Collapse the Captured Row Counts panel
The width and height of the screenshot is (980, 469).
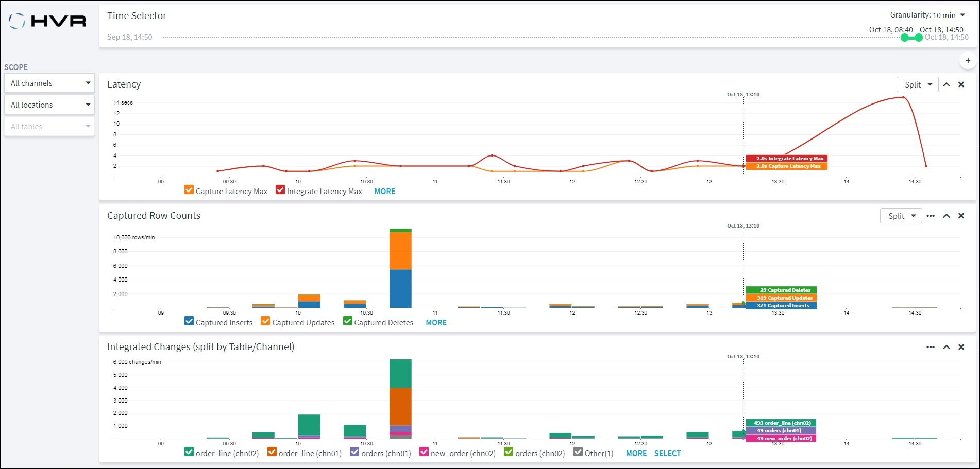point(947,216)
